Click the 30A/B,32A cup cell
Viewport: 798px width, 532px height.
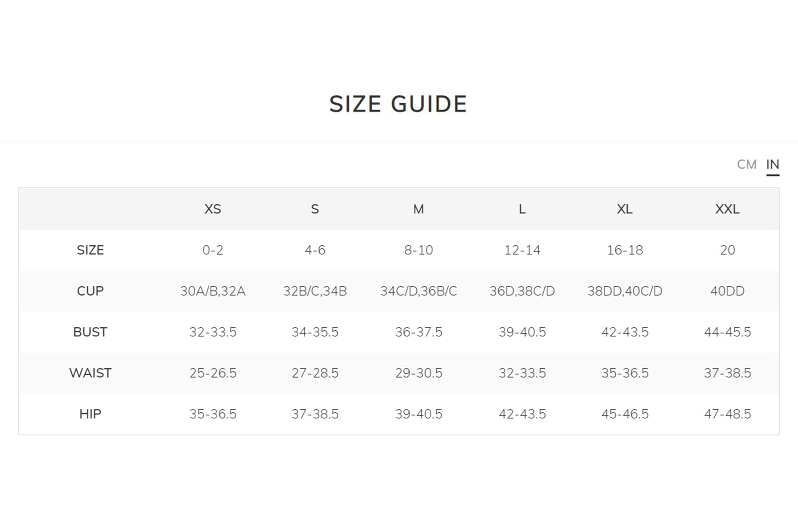pos(213,291)
